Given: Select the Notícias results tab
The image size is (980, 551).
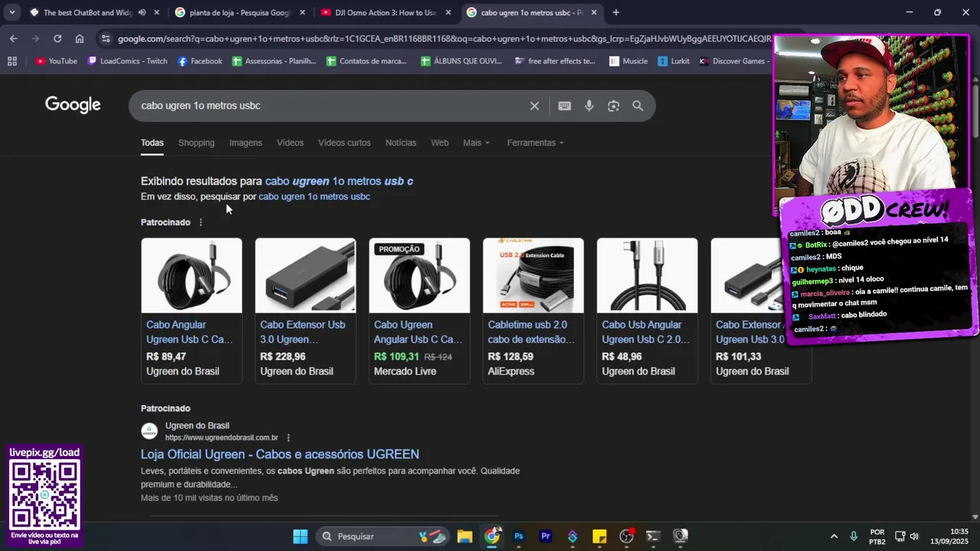Looking at the screenshot, I should tap(400, 142).
